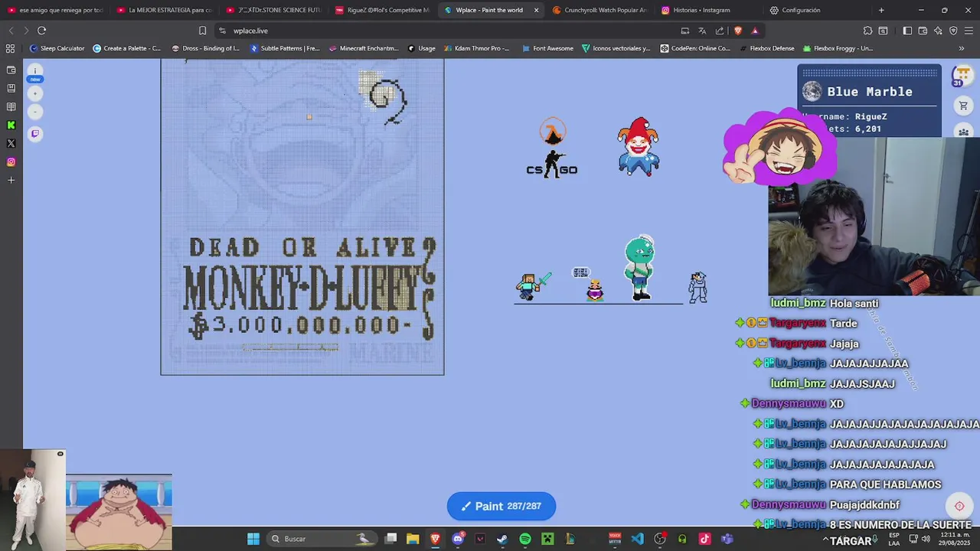Open the Subtle Patterns bookmark
This screenshot has height=551, width=980.
[285, 48]
